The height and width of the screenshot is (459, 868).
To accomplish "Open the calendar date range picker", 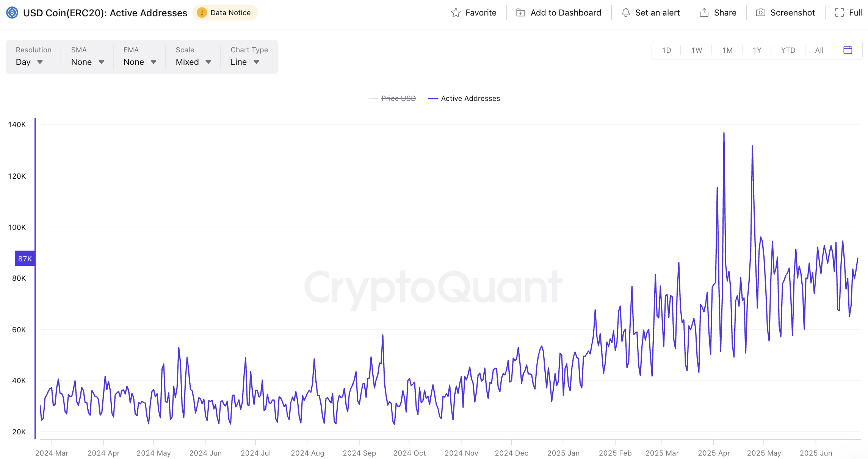I will [848, 50].
